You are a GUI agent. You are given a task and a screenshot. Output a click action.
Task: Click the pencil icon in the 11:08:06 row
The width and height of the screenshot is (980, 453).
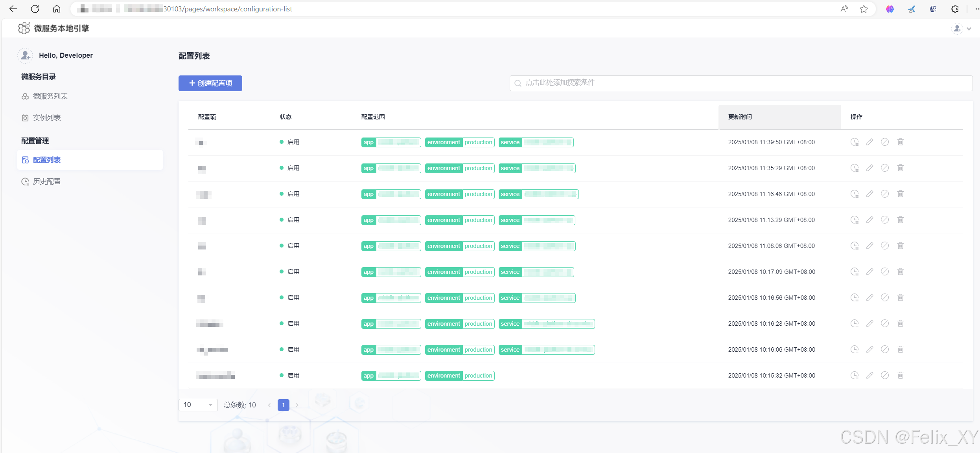[869, 246]
